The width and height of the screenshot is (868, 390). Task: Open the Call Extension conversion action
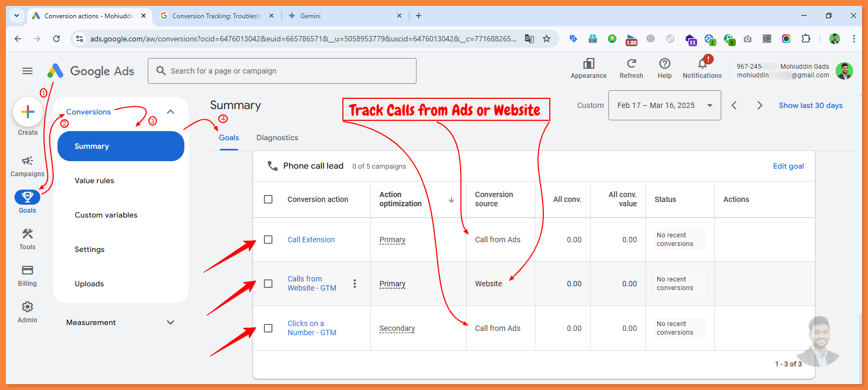click(311, 240)
